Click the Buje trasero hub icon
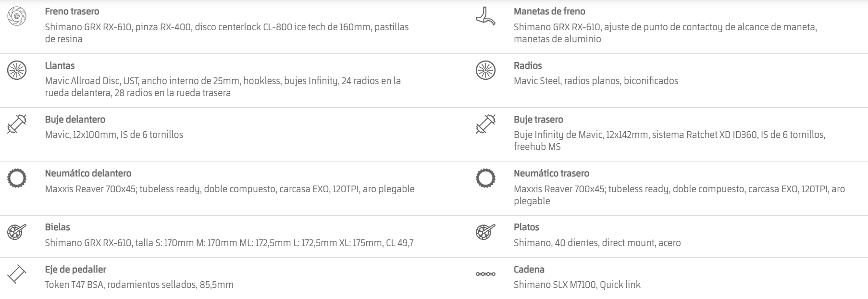 point(485,124)
